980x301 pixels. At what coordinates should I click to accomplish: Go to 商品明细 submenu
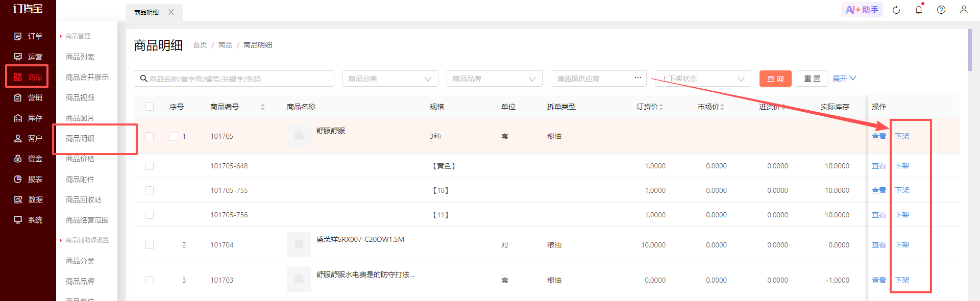pyautogui.click(x=80, y=138)
